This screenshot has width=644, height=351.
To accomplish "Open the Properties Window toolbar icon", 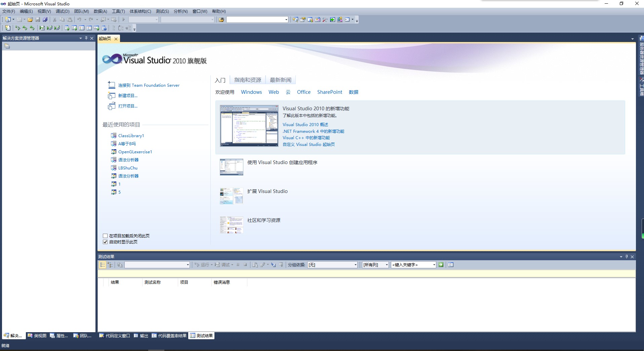I will pyautogui.click(x=303, y=19).
